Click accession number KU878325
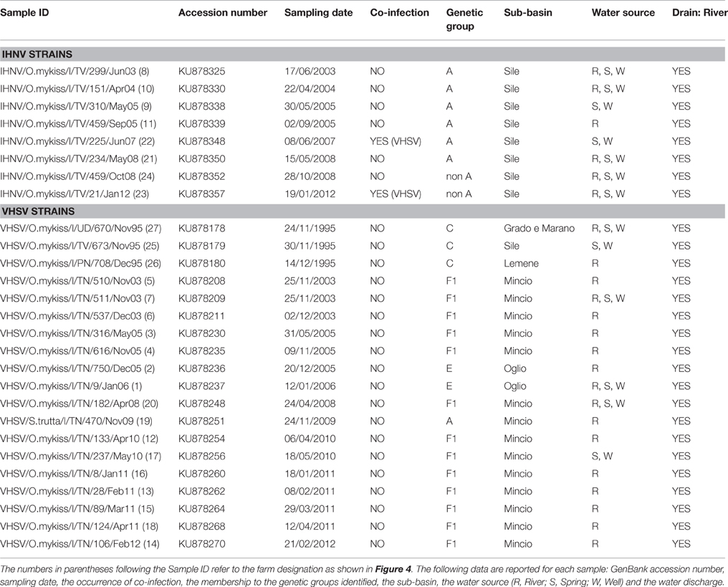 (x=203, y=72)
